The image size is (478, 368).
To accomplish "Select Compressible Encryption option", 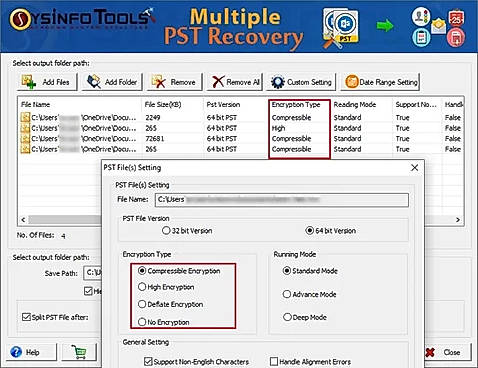I will coord(142,271).
